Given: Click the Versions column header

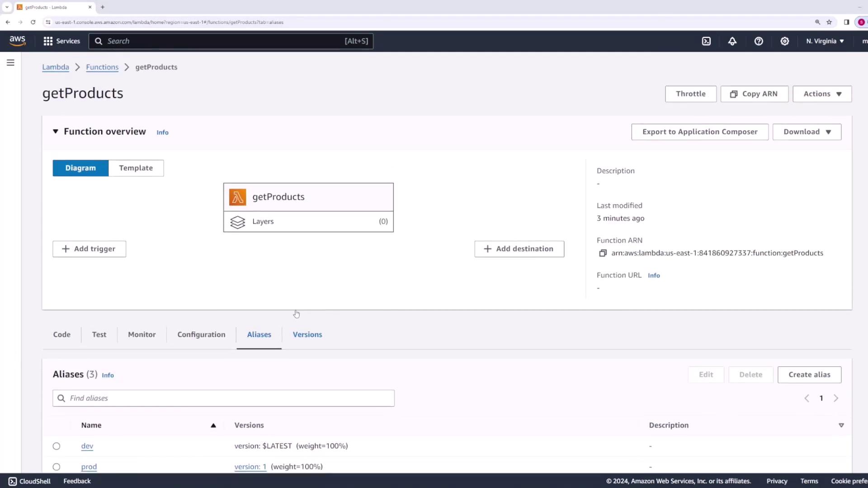Looking at the screenshot, I should 249,425.
